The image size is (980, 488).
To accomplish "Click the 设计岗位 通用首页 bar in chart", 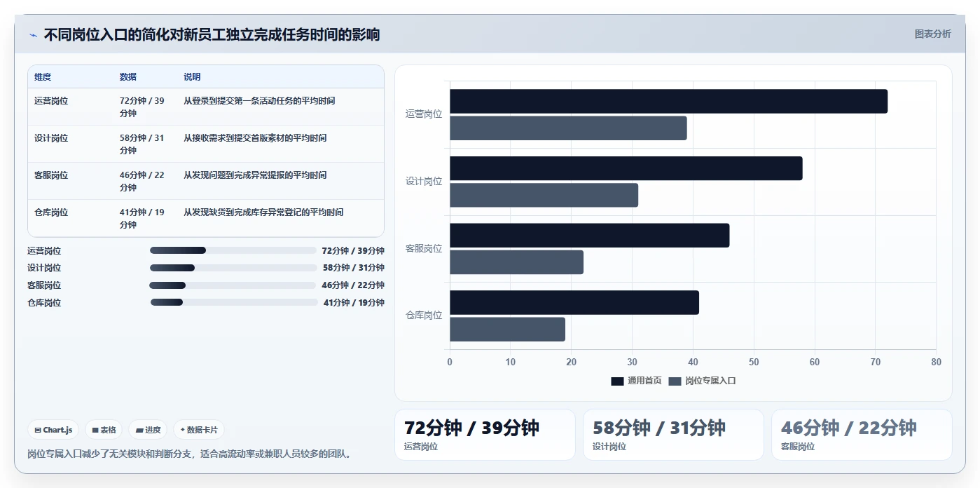I will pyautogui.click(x=626, y=168).
